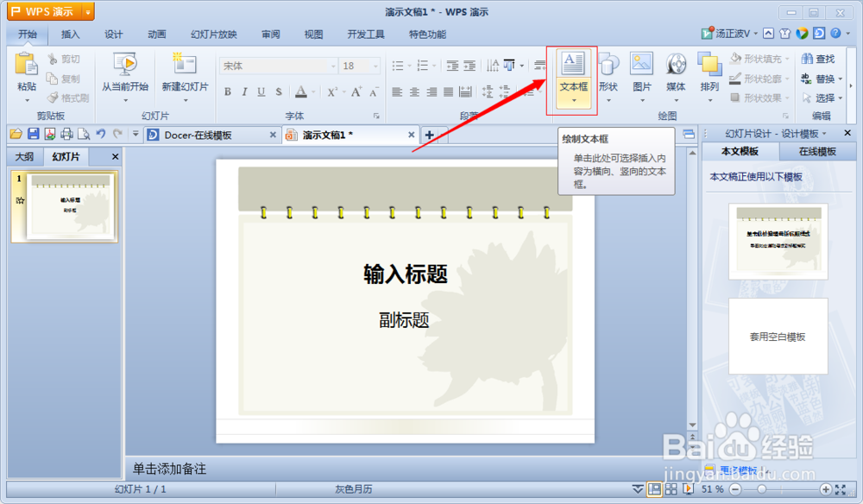Align text left
The height and width of the screenshot is (504, 863).
[x=397, y=91]
